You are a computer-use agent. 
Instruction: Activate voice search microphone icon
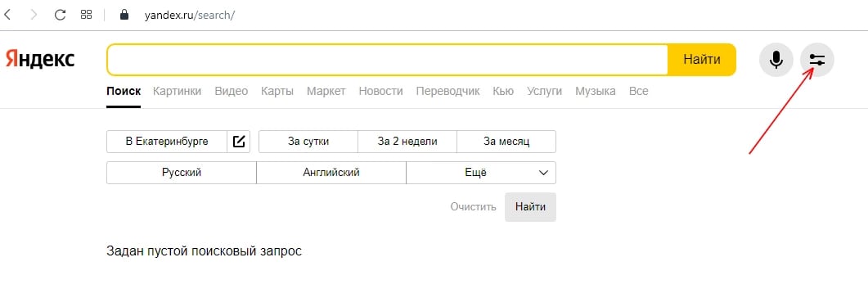[776, 60]
